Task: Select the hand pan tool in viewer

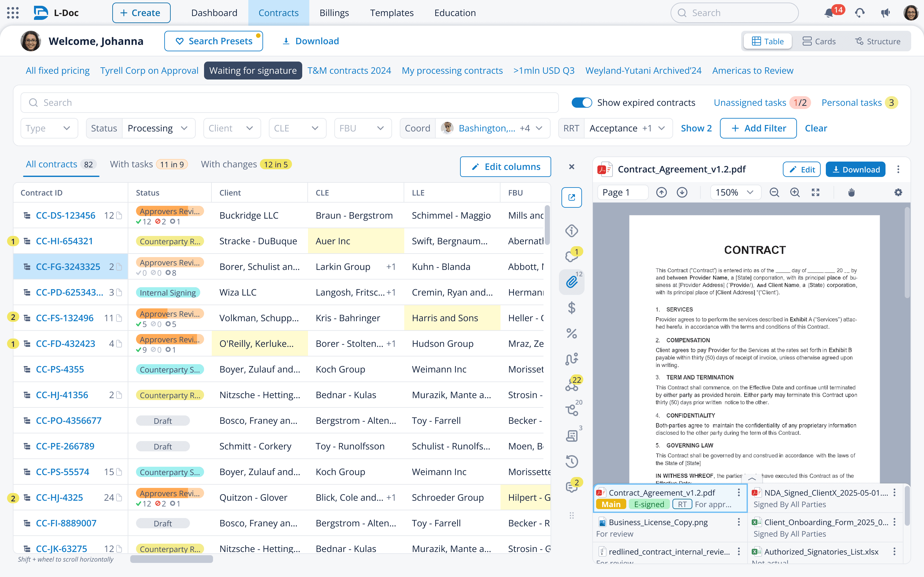Action: pyautogui.click(x=851, y=192)
